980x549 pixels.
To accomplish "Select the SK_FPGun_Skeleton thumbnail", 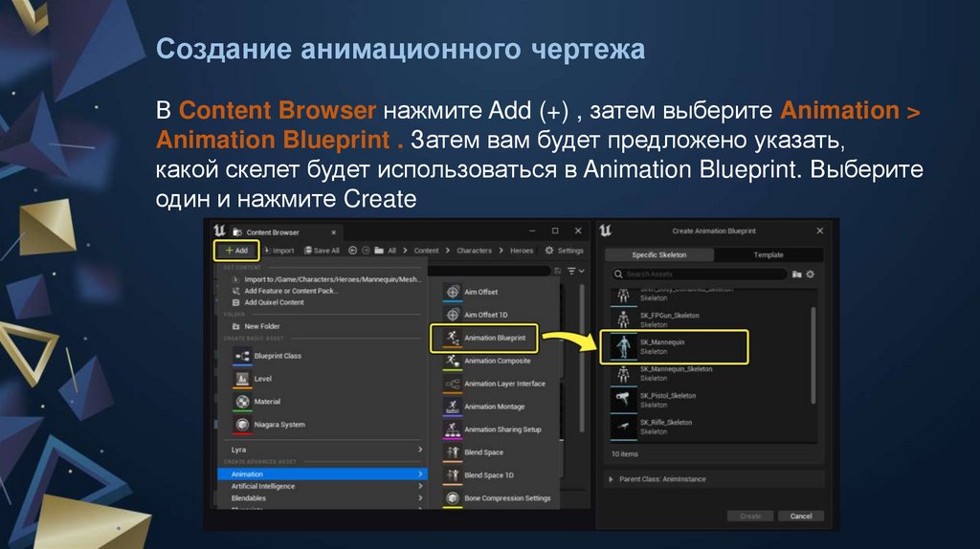I will pyautogui.click(x=623, y=319).
